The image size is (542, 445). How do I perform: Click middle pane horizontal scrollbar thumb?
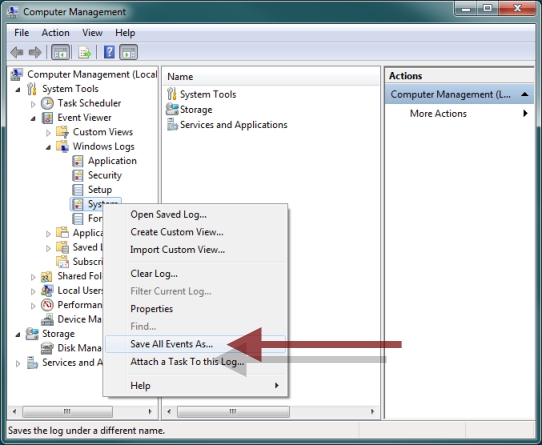pos(233,411)
